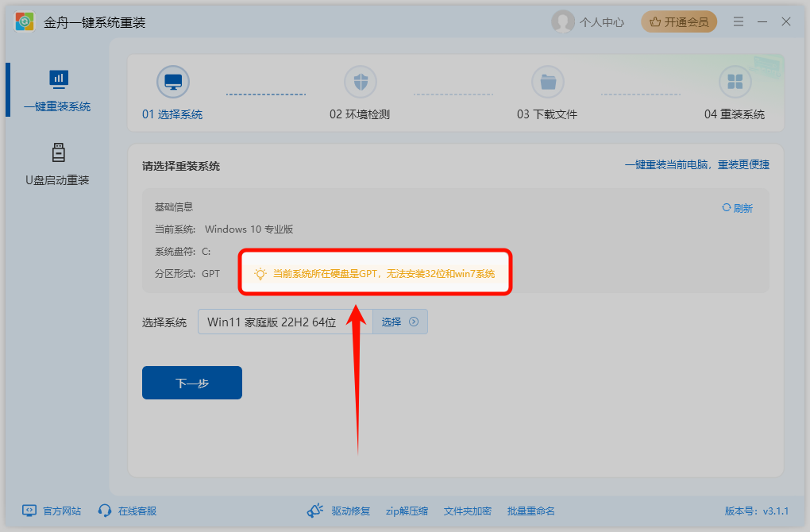
Task: Click the step 03 下载文件 folder icon
Action: click(x=548, y=82)
